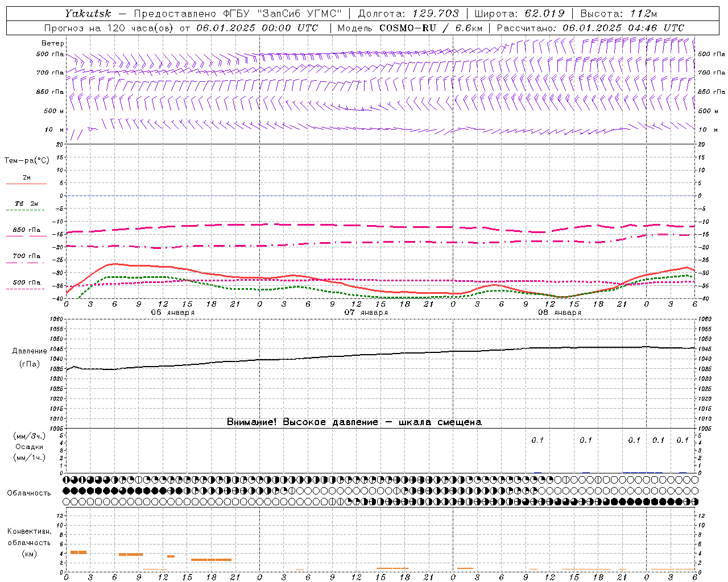Click the computed time "06.01.2025 04:46 UTC"
The width and height of the screenshot is (728, 582).
pyautogui.click(x=623, y=28)
